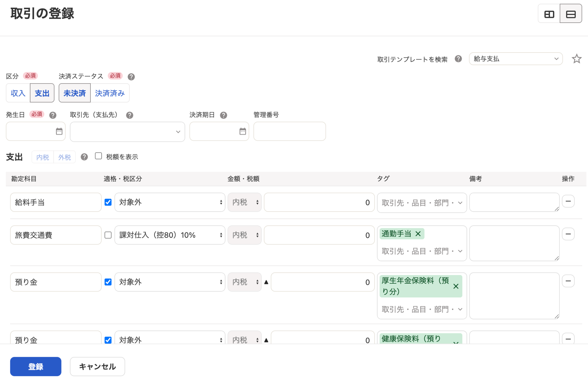Switch to single-panel layout icon
This screenshot has width=588, height=383.
(571, 14)
